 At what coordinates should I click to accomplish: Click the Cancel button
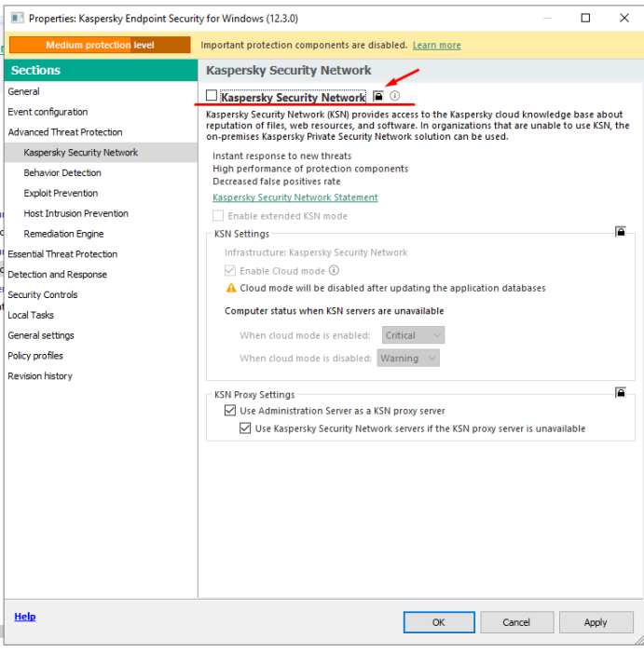(x=516, y=622)
